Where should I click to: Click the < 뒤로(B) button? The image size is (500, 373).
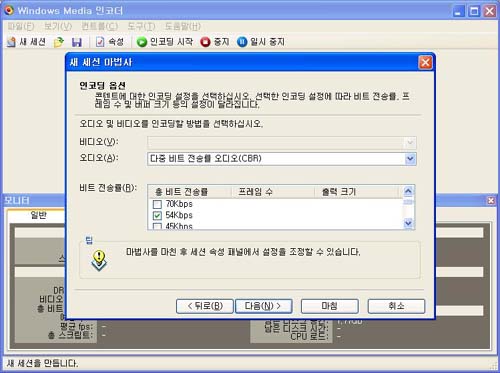pyautogui.click(x=205, y=306)
